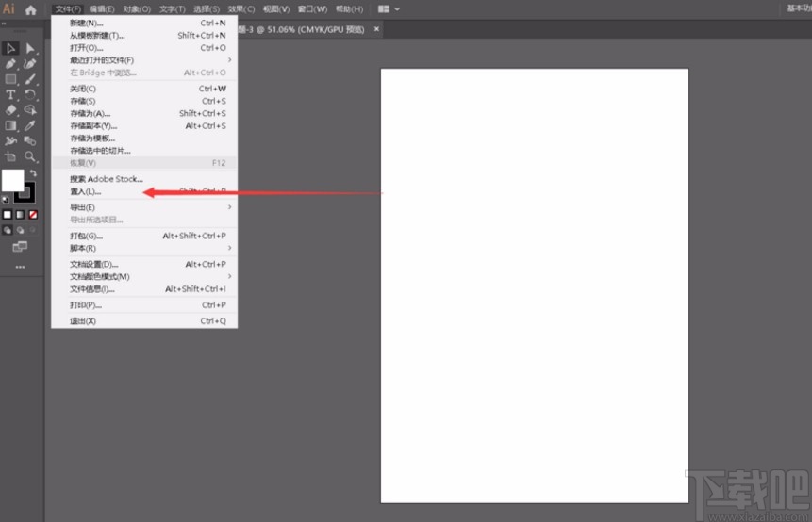Choose 打包(G)... menu entry
This screenshot has width=812, height=522.
tap(144, 236)
